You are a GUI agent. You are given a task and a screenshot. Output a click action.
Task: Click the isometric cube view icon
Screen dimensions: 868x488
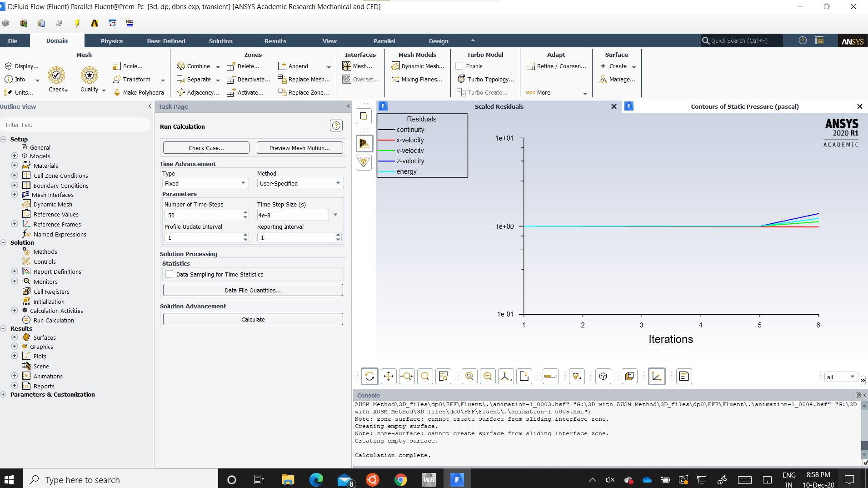603,376
